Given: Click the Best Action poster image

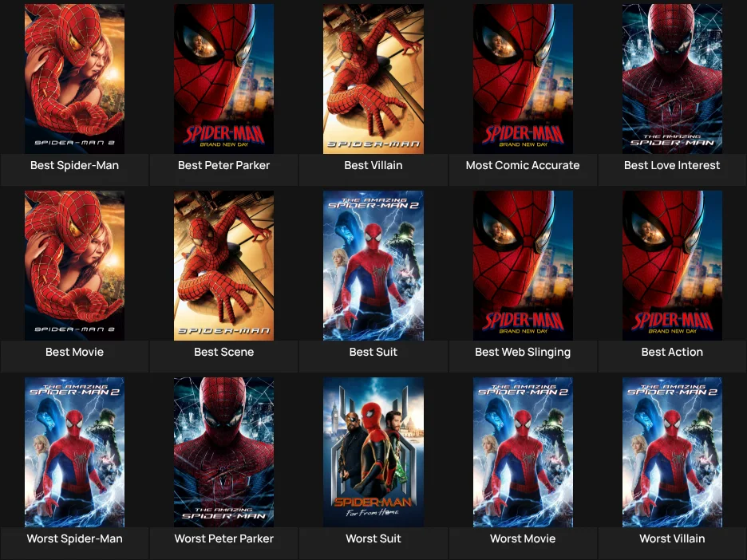Looking at the screenshot, I should click(672, 266).
